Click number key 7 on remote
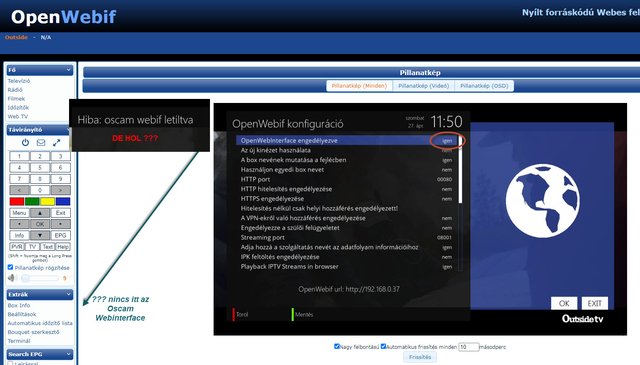Screen dimensions: 640x365 coord(20,179)
